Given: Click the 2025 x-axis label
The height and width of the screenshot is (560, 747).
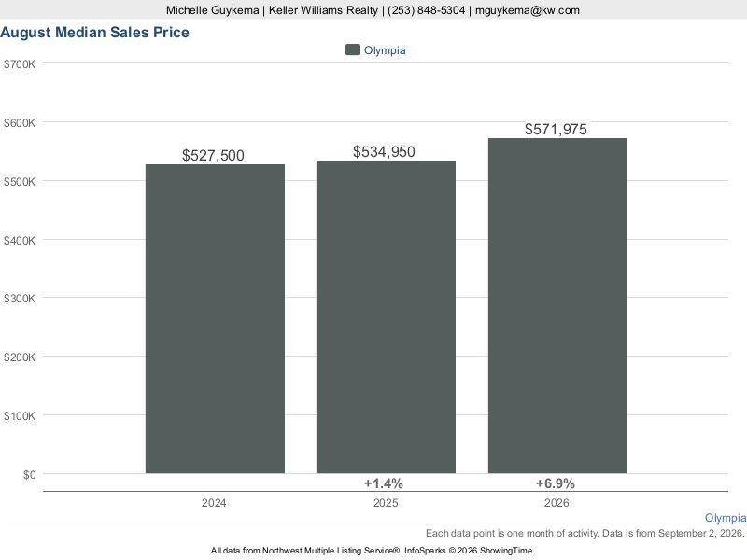Looking at the screenshot, I should pos(386,503).
